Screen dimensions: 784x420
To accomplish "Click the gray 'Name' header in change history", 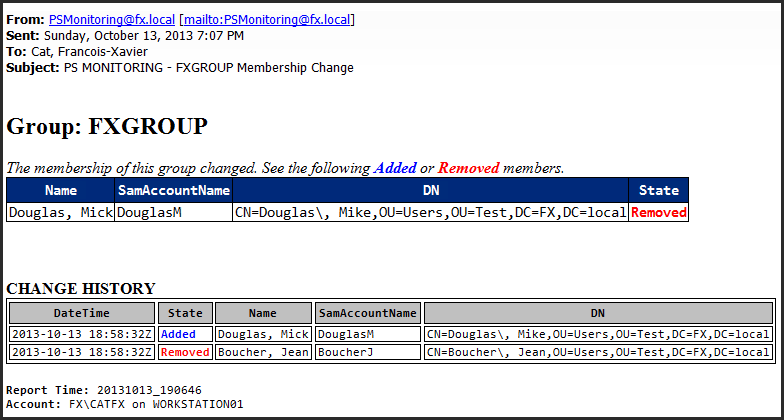I will coord(264,313).
